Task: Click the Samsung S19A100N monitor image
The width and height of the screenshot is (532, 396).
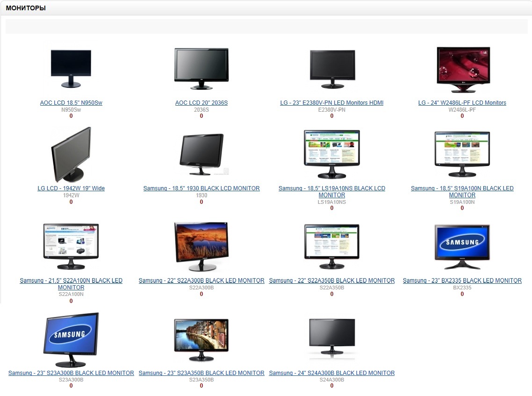Action: pyautogui.click(x=462, y=154)
